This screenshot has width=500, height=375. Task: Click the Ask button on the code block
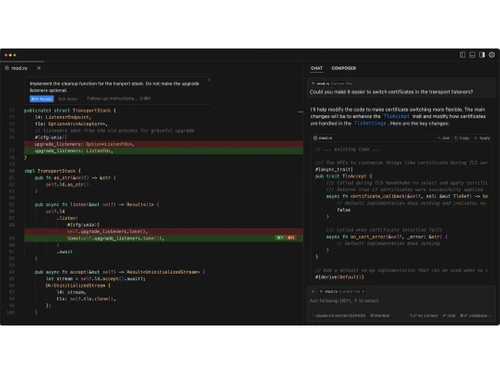444,138
